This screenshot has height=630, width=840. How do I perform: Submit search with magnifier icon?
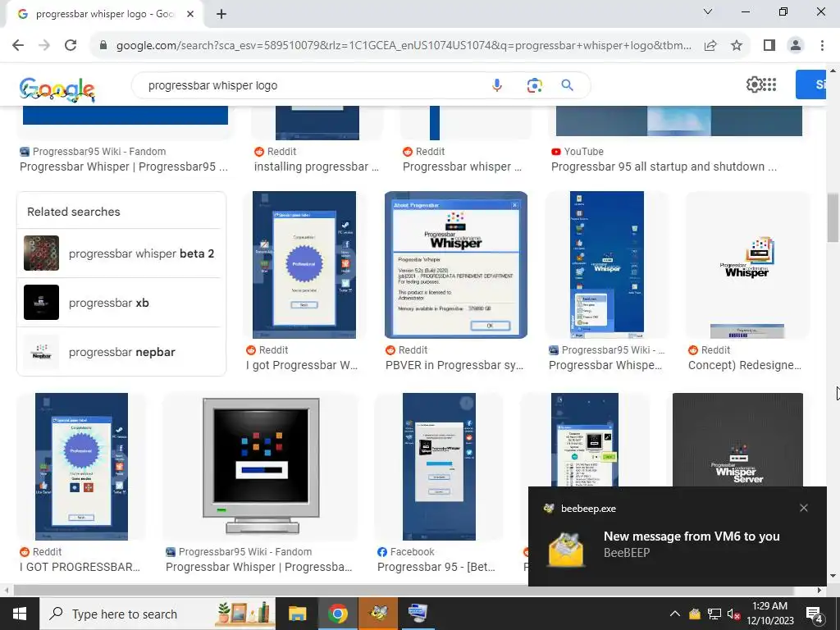click(568, 85)
